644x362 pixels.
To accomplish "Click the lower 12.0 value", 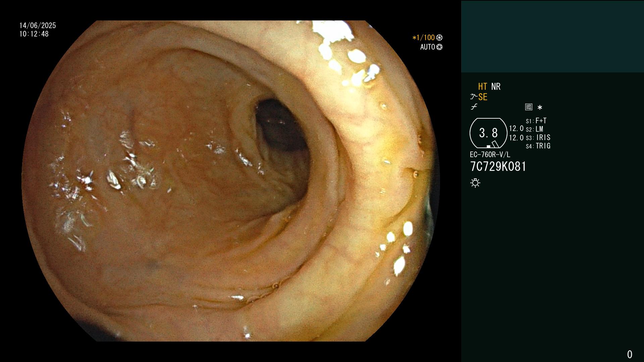I will point(516,138).
